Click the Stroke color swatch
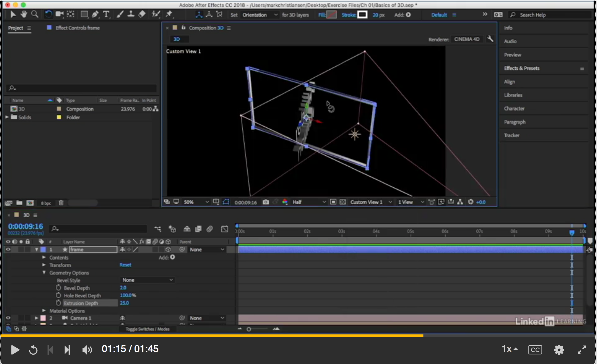This screenshot has width=597, height=364. click(x=363, y=15)
